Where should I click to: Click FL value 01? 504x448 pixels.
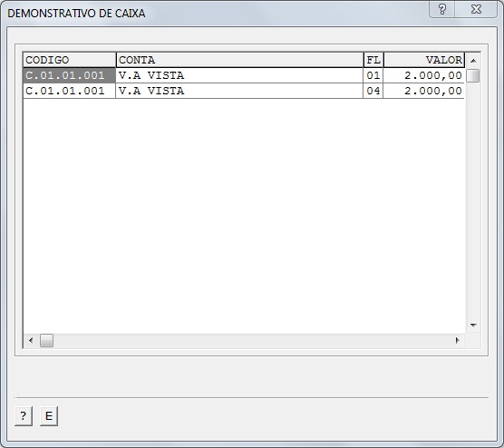[373, 75]
